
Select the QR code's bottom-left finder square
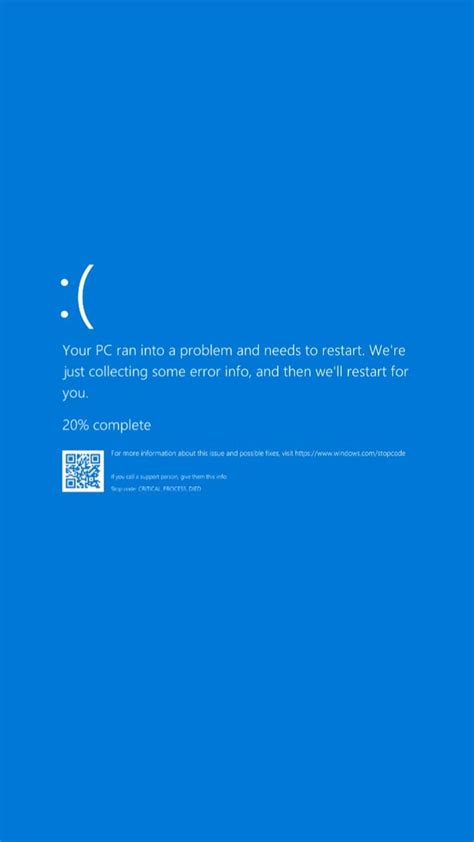click(x=70, y=484)
